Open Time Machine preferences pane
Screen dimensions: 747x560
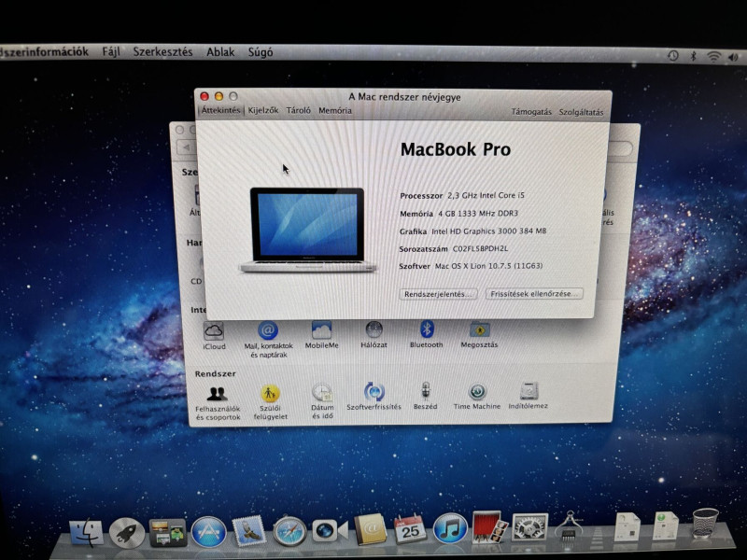coord(477,396)
